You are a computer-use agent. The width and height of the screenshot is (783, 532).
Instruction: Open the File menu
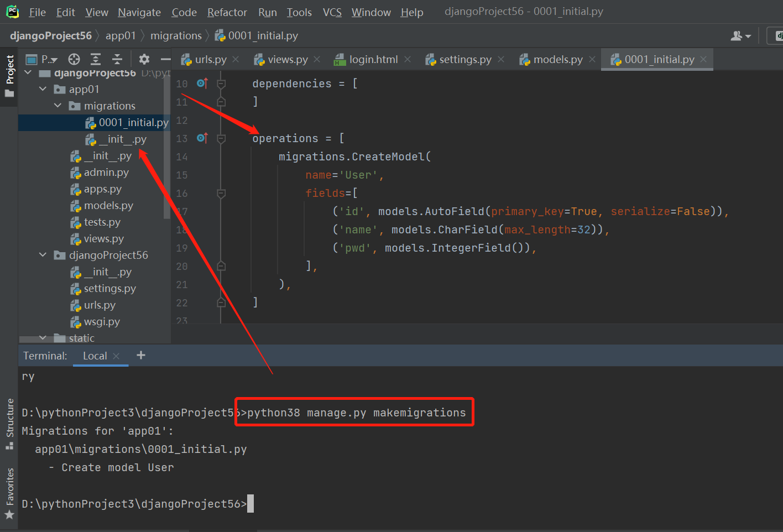coord(37,12)
